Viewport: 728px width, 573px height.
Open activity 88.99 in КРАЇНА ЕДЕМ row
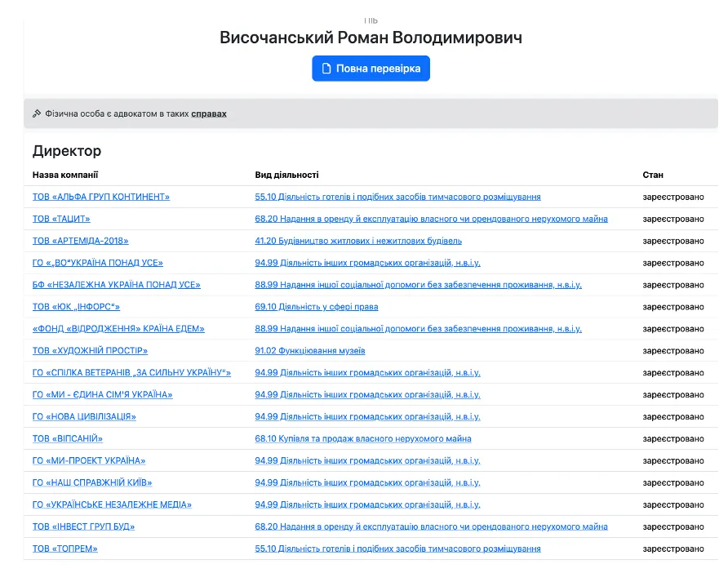point(418,329)
